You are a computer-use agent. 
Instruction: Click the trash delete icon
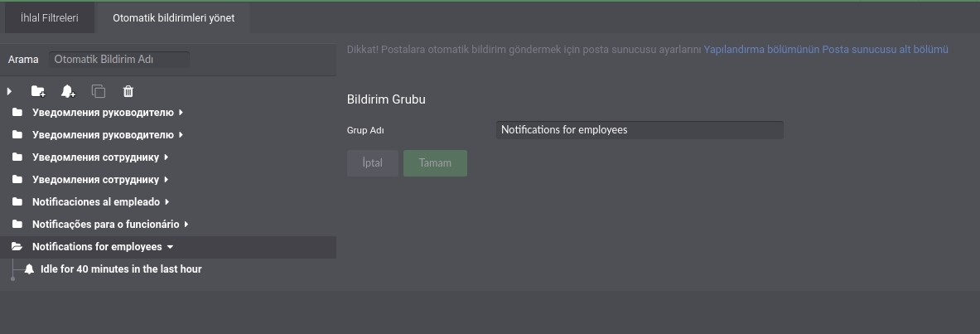pyautogui.click(x=128, y=91)
